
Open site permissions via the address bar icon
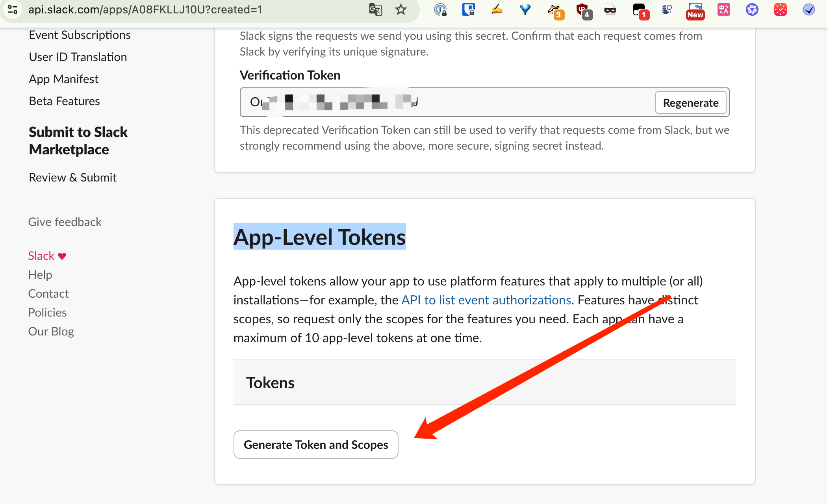pos(13,10)
